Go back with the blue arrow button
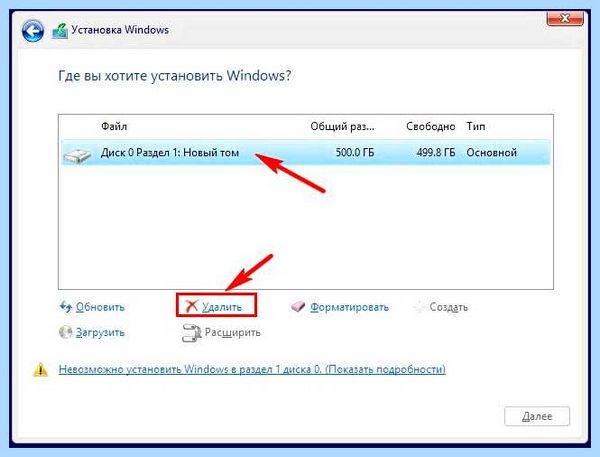Screen dimensions: 600x457 click(x=33, y=31)
